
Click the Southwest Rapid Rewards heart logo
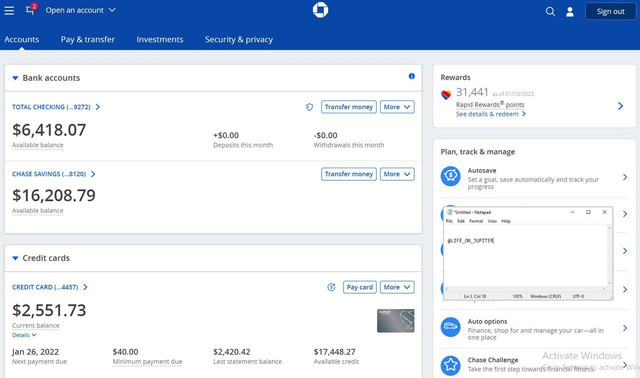(446, 95)
